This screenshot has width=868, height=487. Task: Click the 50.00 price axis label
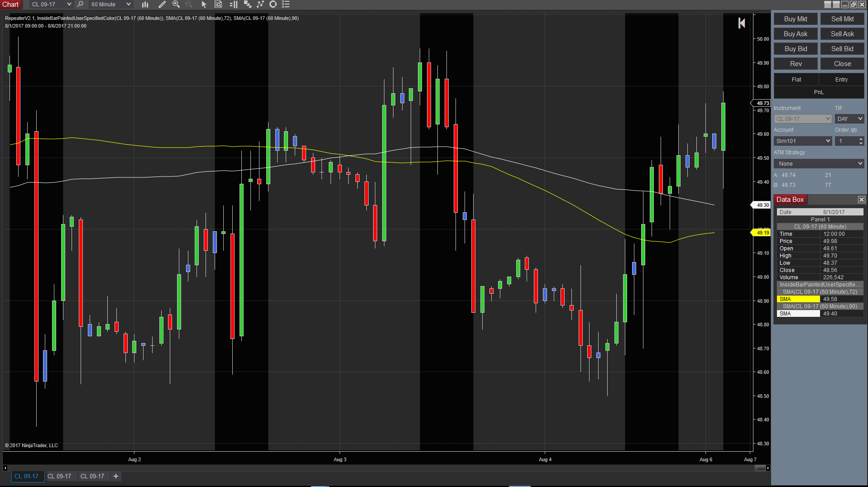point(763,39)
